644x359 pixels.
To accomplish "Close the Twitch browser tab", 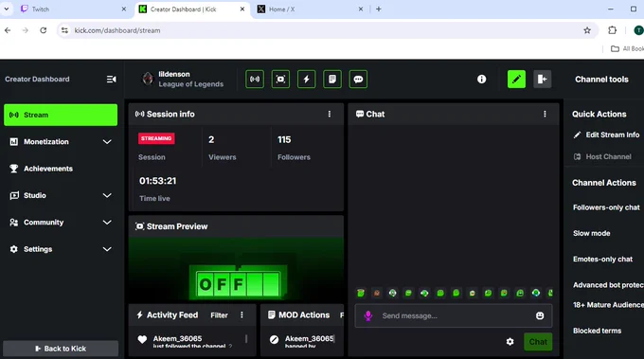I will pos(124,9).
